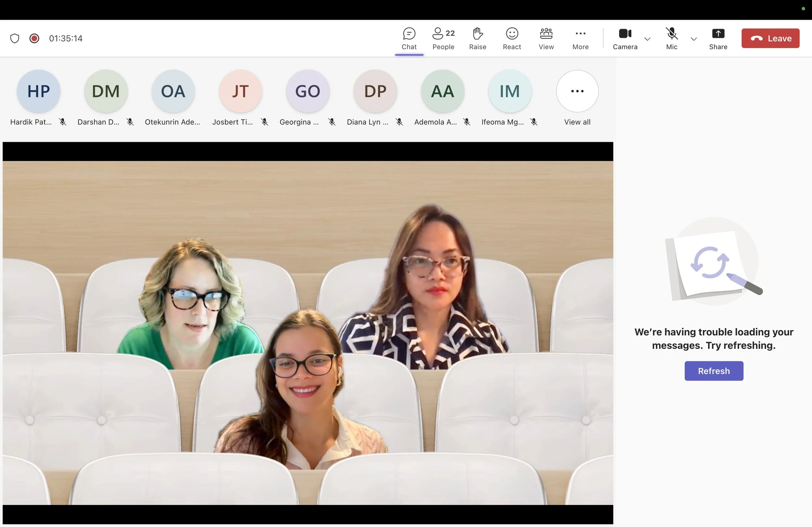
Task: Unmute your Mic
Action: 671,38
